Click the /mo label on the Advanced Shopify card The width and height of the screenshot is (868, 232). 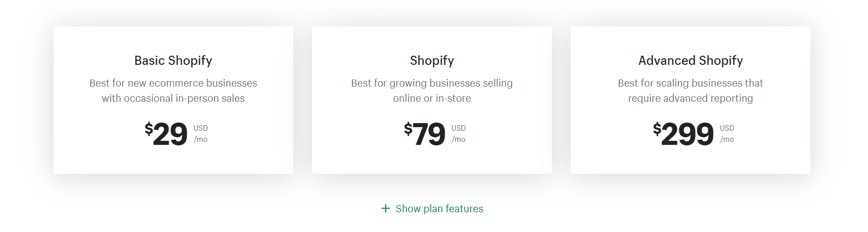pyautogui.click(x=727, y=139)
